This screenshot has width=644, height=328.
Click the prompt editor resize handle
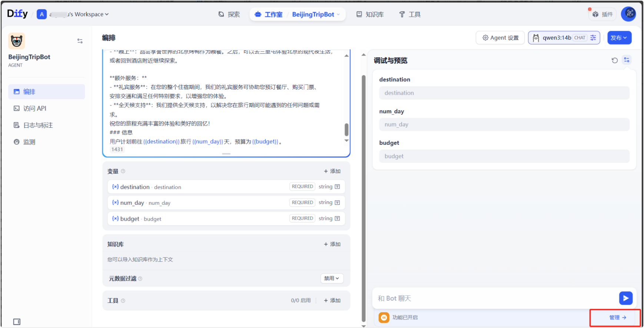pos(226,154)
